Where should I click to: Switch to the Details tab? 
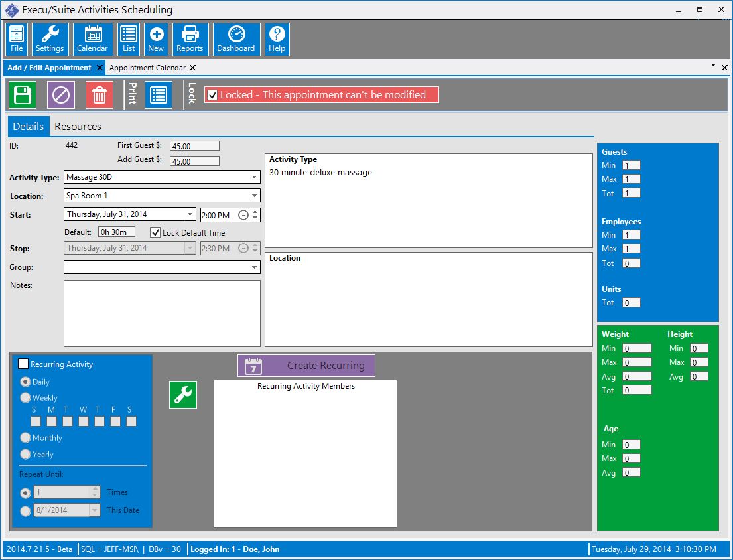[29, 127]
